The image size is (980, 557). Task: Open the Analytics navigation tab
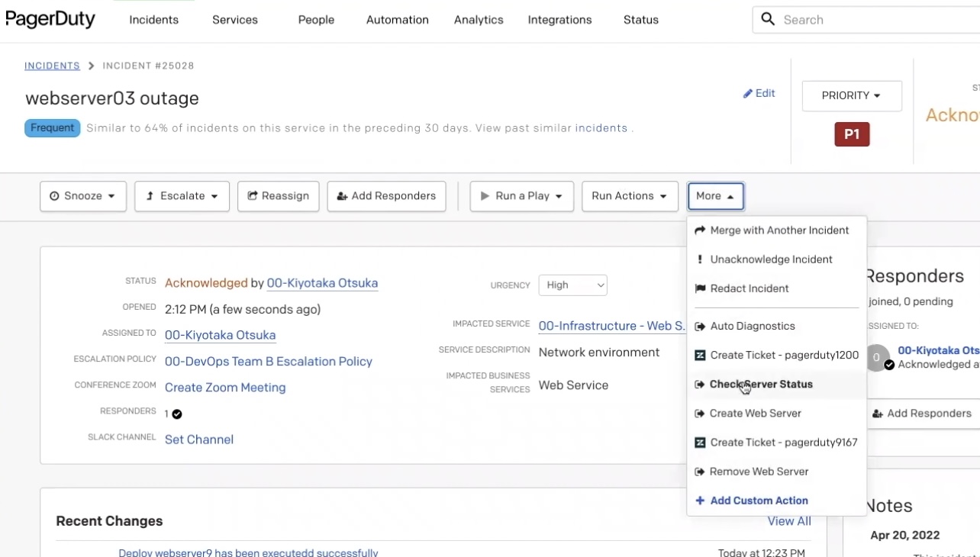(479, 20)
